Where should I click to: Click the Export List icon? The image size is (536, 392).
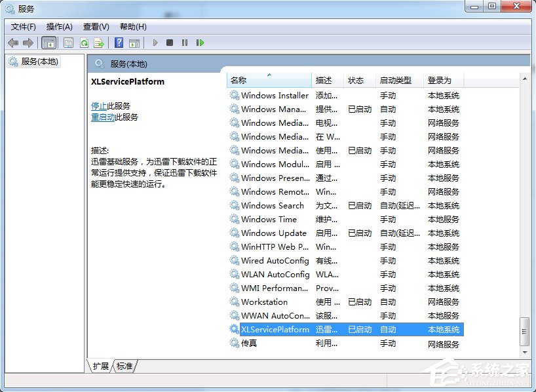99,43
